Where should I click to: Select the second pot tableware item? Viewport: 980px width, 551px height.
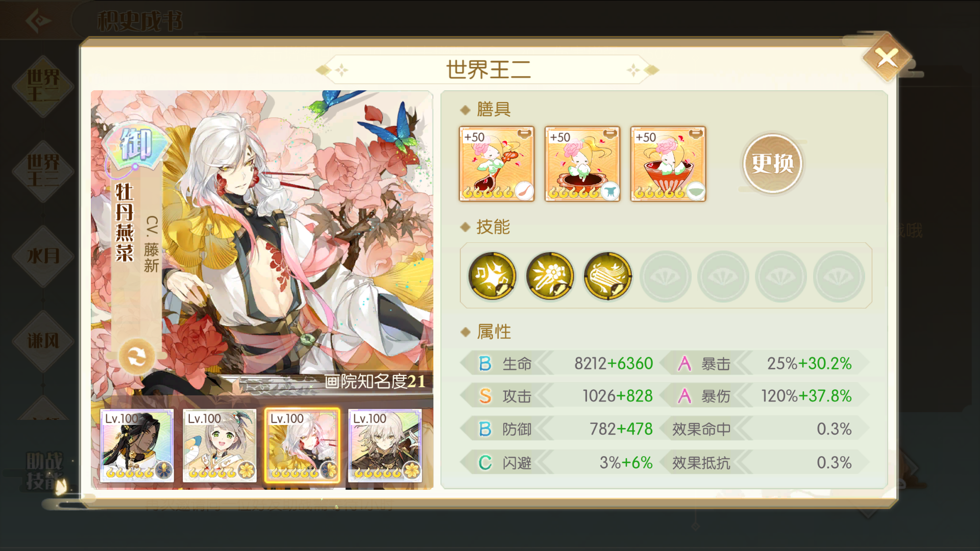pos(582,164)
